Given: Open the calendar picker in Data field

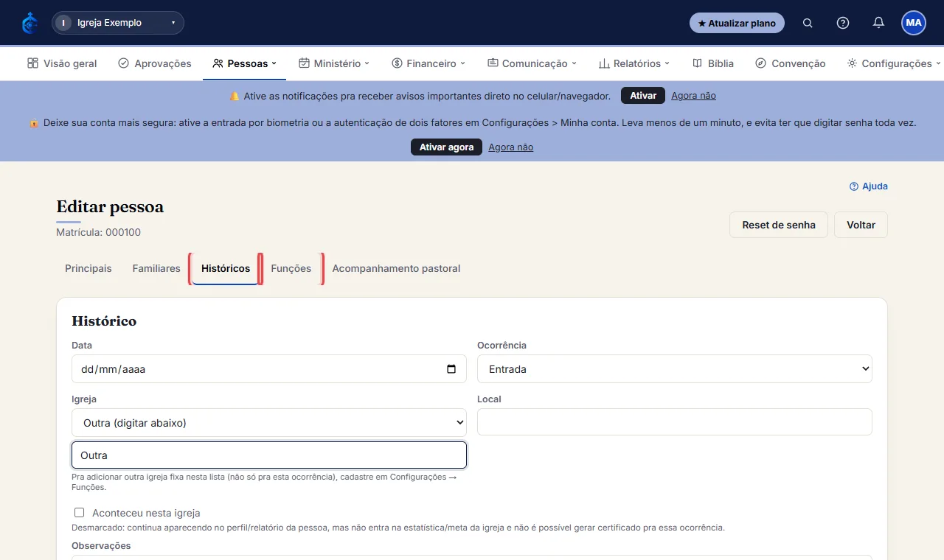Looking at the screenshot, I should (x=451, y=369).
